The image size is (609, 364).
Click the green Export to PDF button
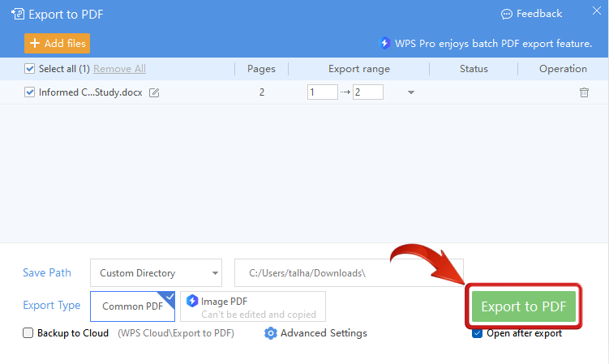[x=524, y=306]
